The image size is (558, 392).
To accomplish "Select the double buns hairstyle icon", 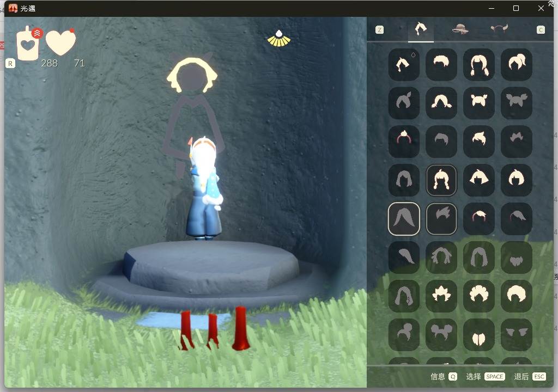I will [x=441, y=334].
